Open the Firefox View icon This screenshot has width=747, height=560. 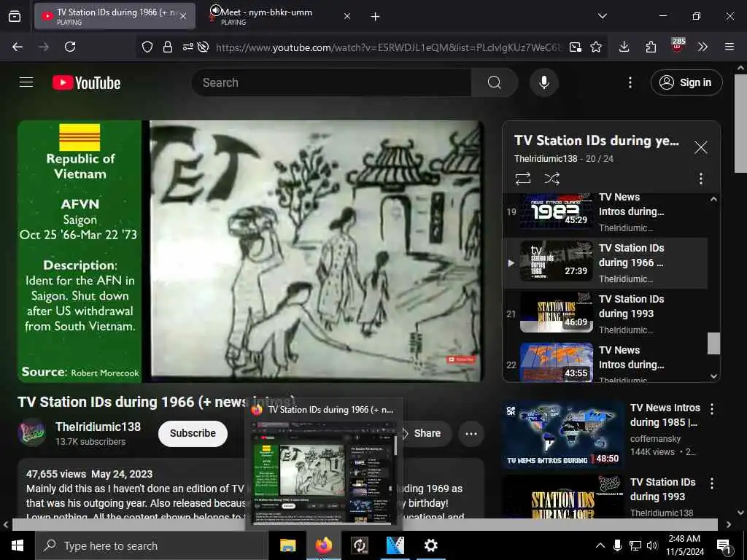tap(15, 17)
